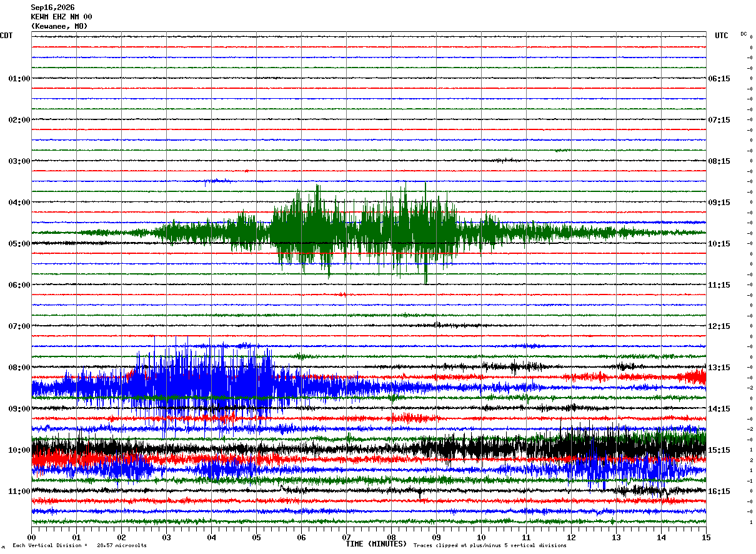
Task: Select the Each Vertical Division scale note
Action: [x=80, y=545]
